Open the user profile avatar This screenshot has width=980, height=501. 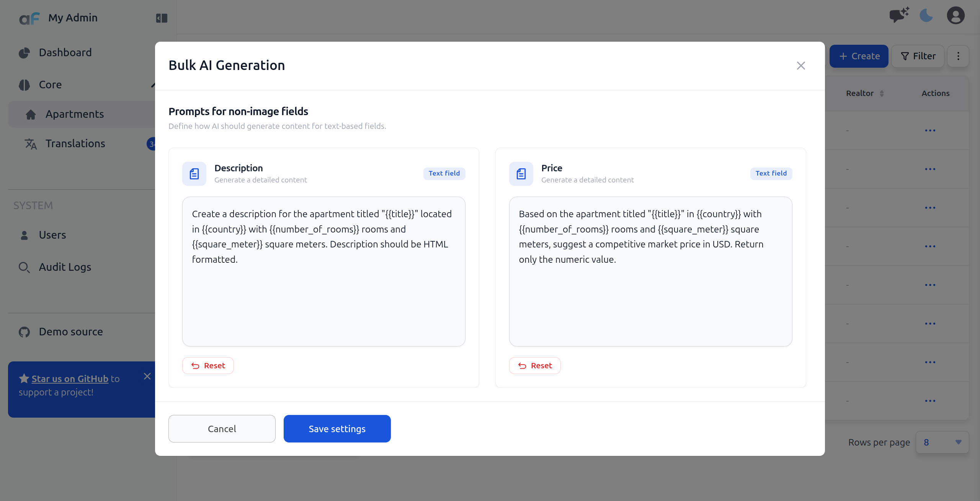[955, 16]
